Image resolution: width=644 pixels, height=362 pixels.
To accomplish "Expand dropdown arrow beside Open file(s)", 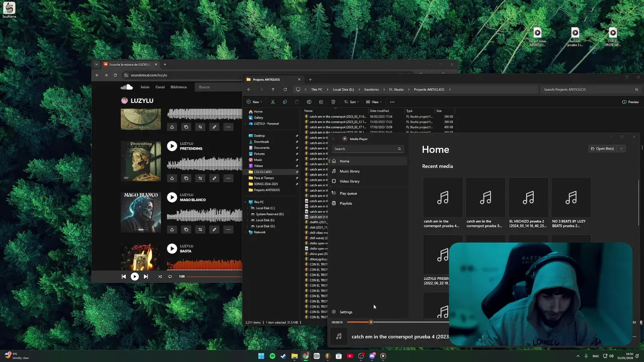I will (x=621, y=149).
